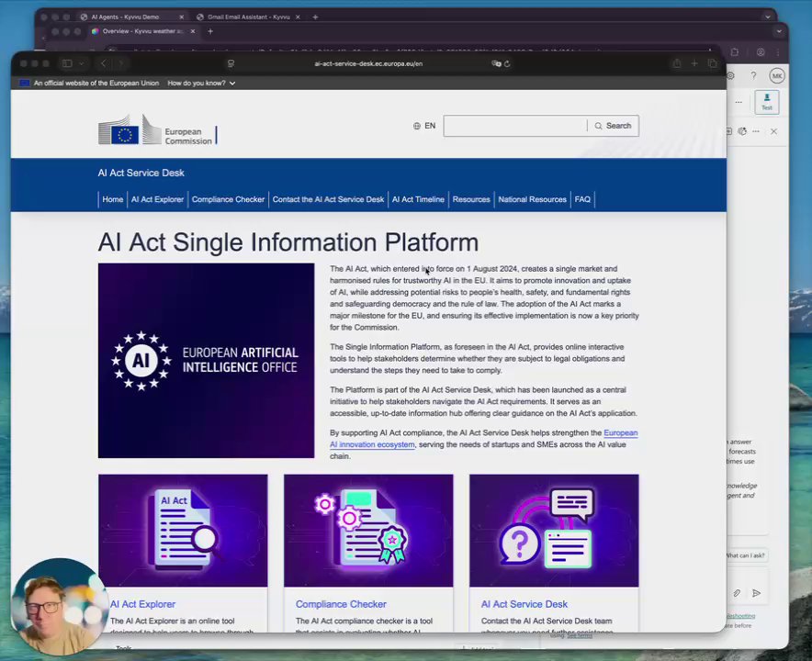The width and height of the screenshot is (812, 661).
Task: Open the Safari share icon
Action: (x=677, y=63)
